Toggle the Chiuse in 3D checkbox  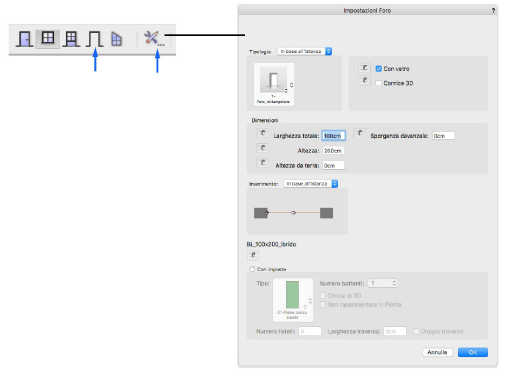click(323, 296)
